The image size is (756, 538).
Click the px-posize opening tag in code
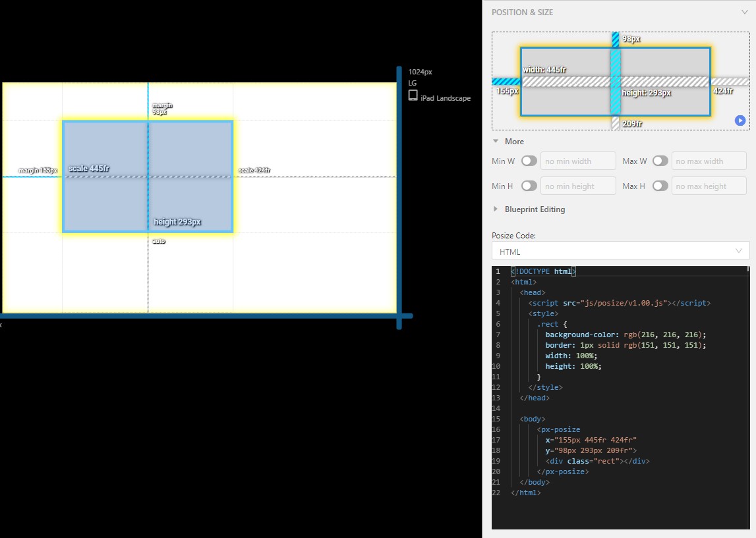(x=558, y=429)
